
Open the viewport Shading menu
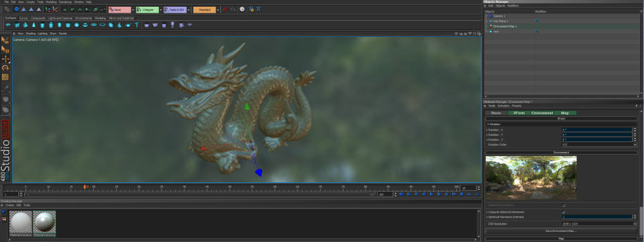(31, 34)
